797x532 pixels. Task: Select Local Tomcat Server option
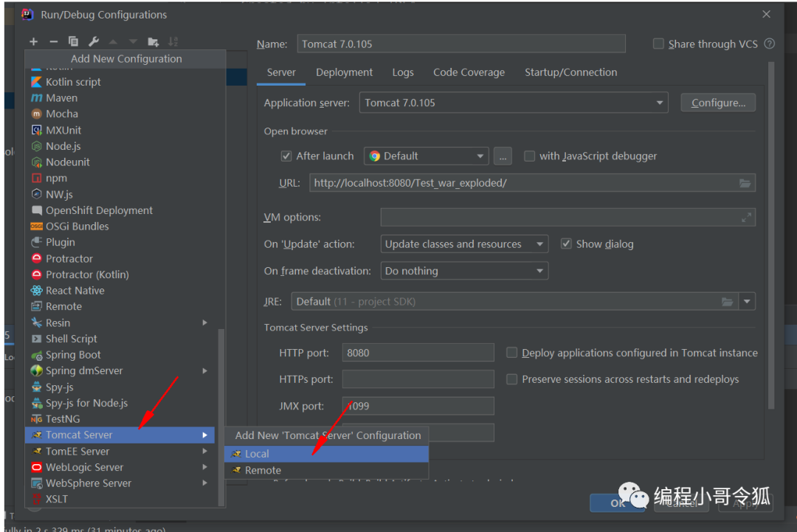click(x=326, y=454)
